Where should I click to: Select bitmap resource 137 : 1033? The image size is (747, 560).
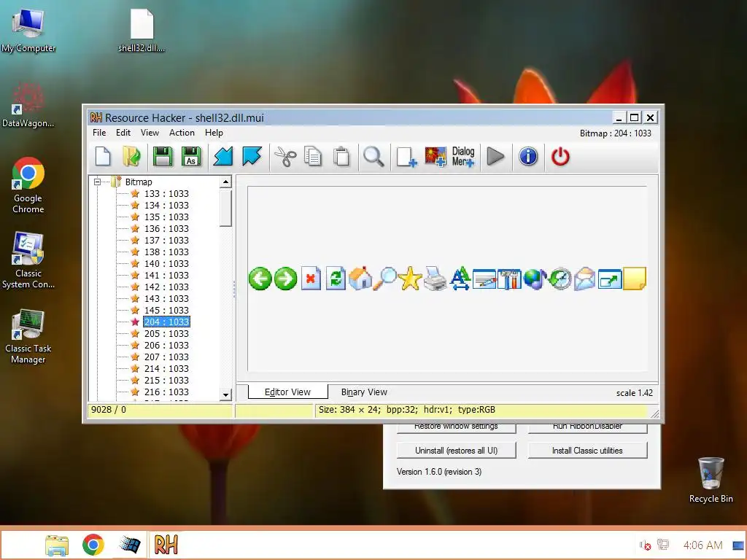[x=166, y=240]
